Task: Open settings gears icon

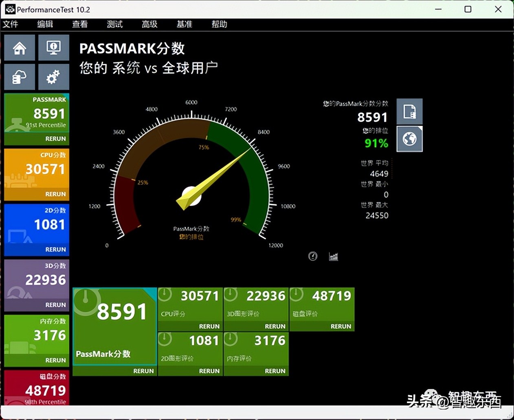Action: [x=53, y=77]
